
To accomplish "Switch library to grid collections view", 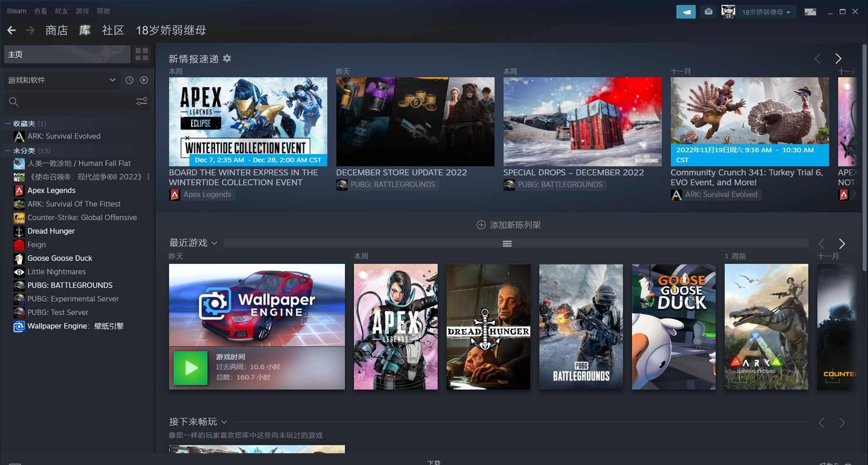I will [x=142, y=54].
